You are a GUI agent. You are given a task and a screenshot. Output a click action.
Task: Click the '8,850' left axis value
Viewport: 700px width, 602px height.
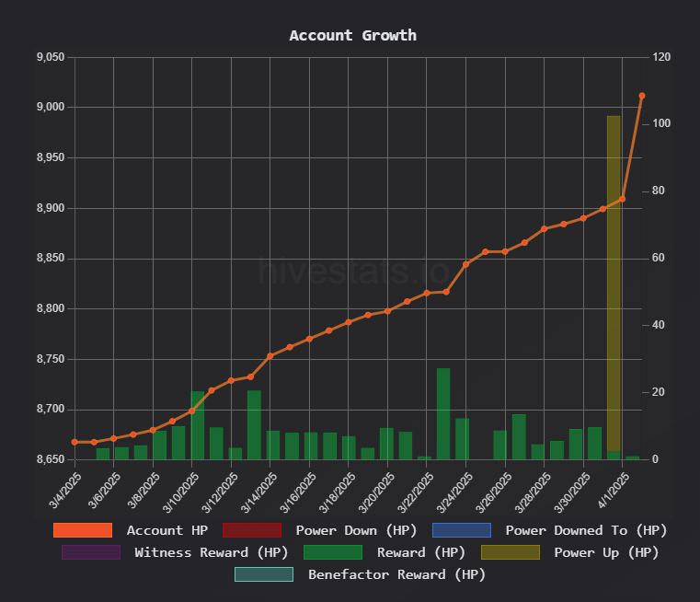51,258
